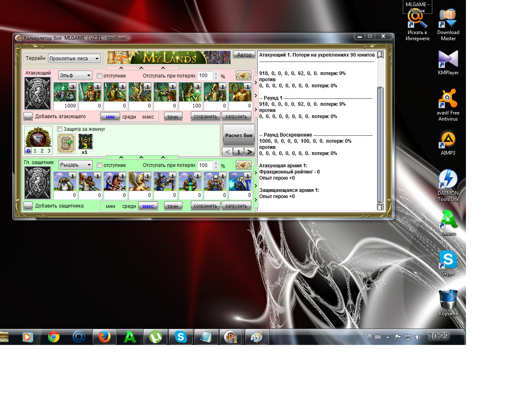Select attacker 'средн' damage mode
Image resolution: width=525 pixels, height=420 pixels.
(x=129, y=117)
